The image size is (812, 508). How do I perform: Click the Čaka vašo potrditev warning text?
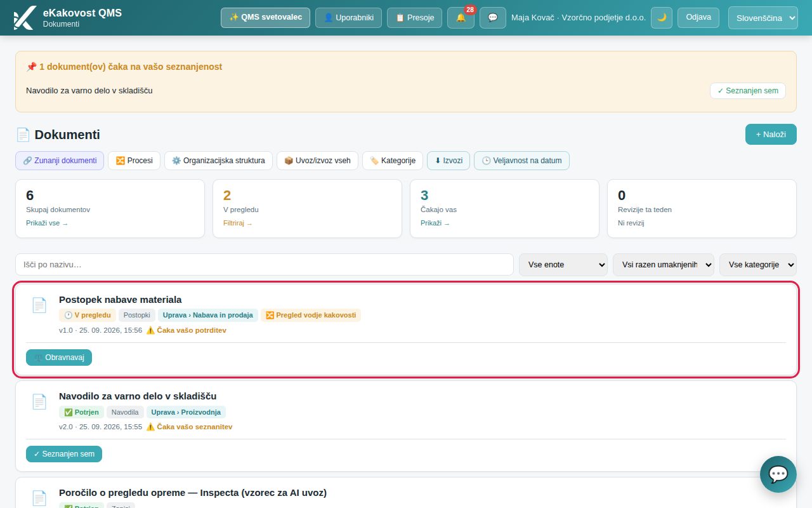tap(186, 330)
